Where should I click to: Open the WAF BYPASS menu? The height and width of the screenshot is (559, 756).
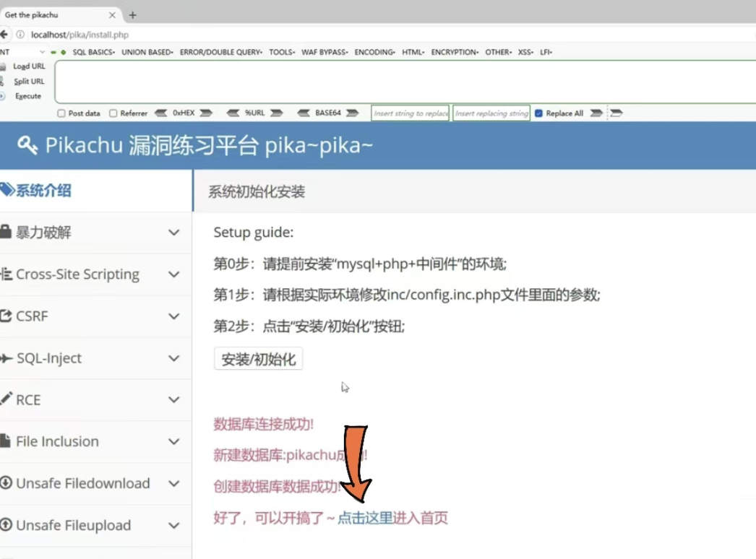pyautogui.click(x=325, y=52)
